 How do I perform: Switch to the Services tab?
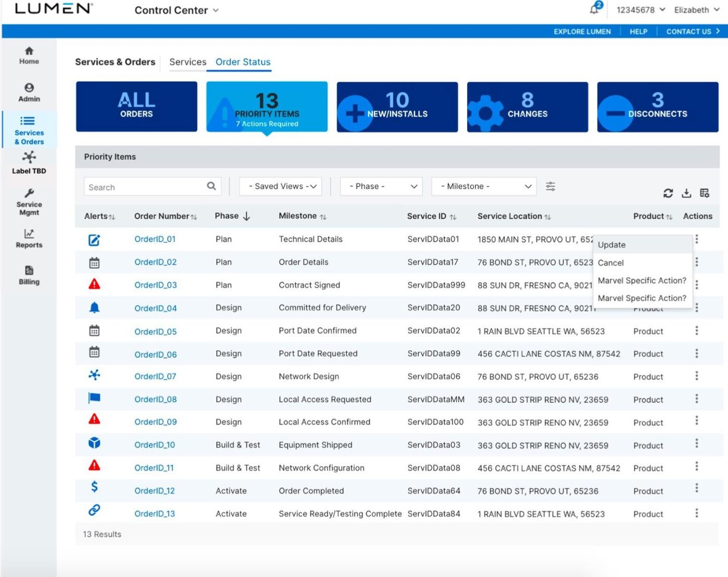point(188,62)
